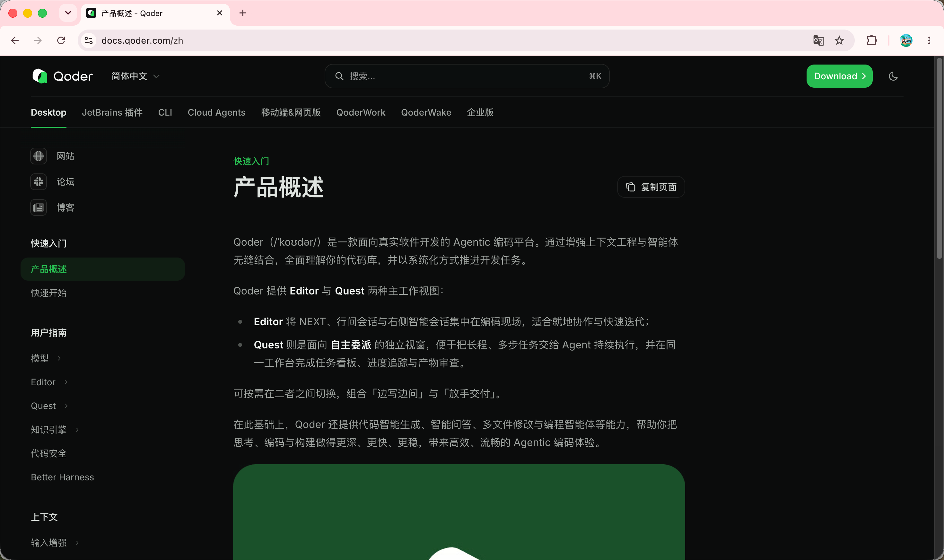Open the Chrome profile avatar

(x=906, y=40)
